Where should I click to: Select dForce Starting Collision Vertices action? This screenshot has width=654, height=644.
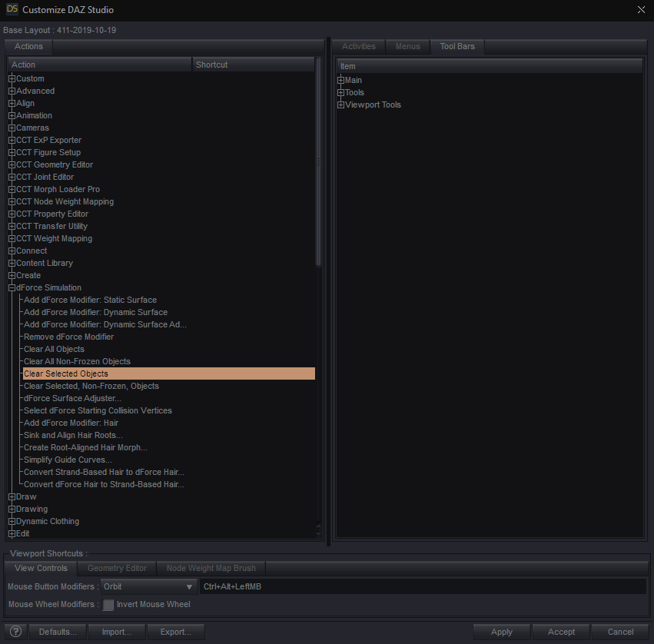98,411
